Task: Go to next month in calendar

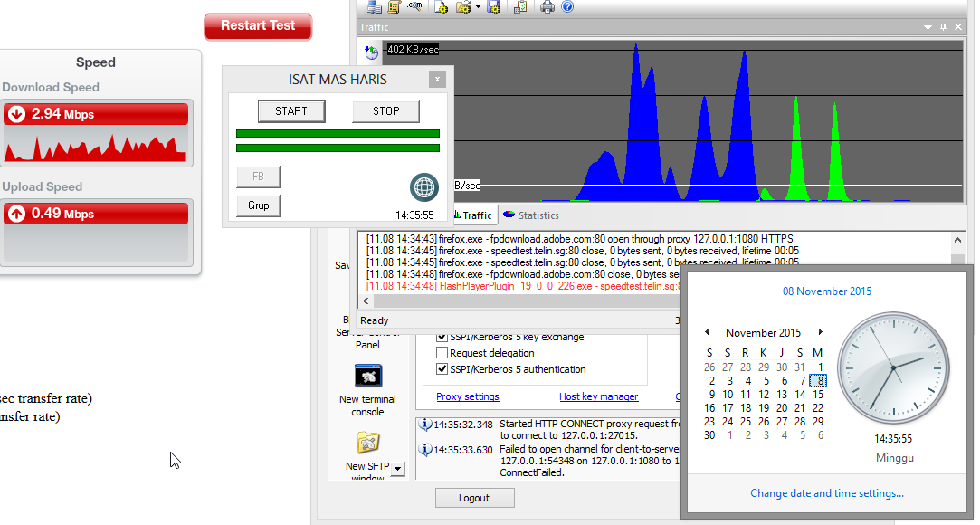Action: (821, 332)
